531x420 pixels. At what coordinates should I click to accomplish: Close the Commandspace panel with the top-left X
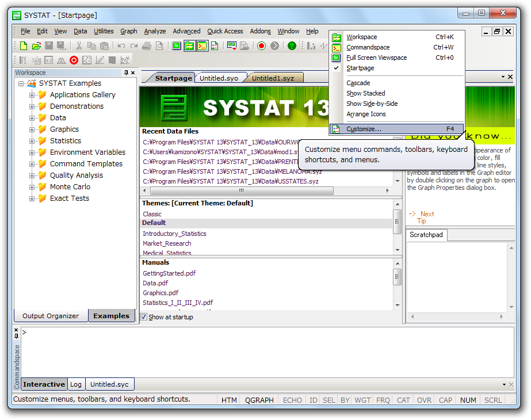16,330
